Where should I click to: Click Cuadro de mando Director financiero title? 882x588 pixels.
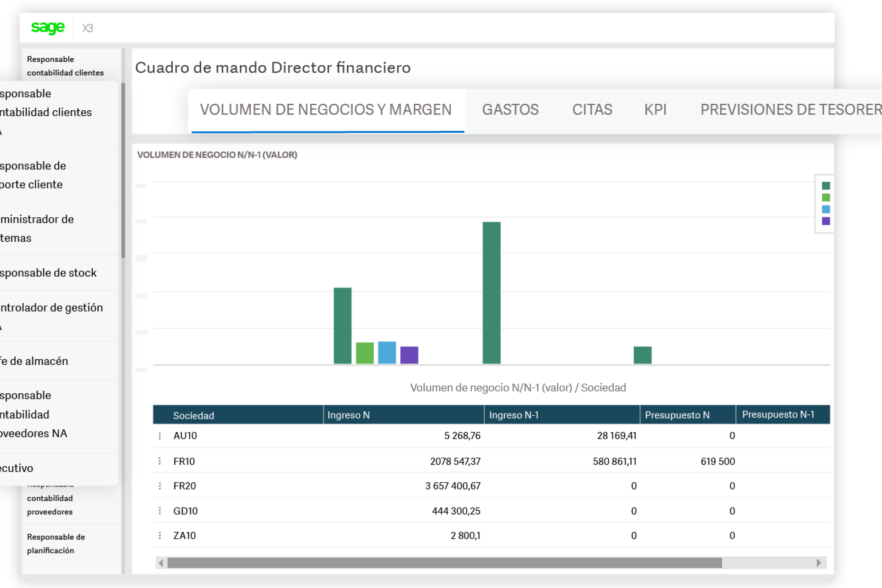[x=273, y=68]
